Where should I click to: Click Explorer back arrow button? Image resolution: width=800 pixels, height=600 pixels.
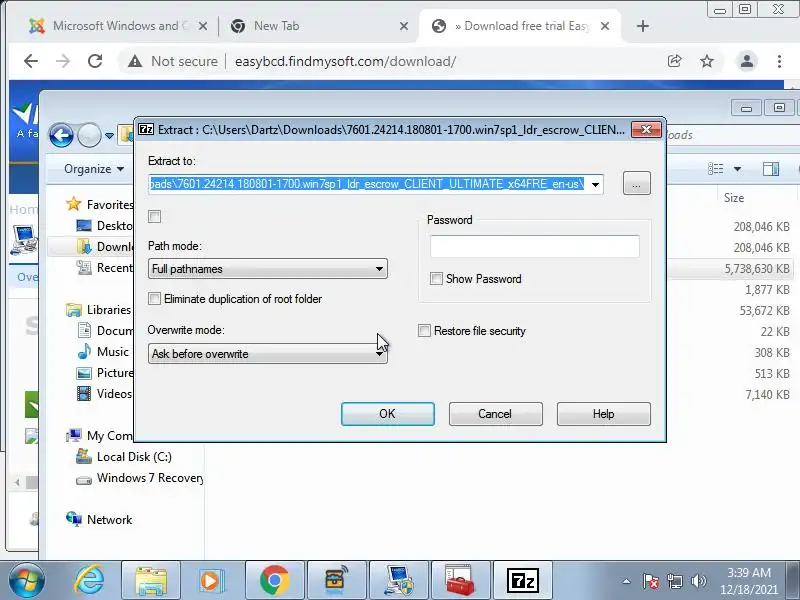61,136
